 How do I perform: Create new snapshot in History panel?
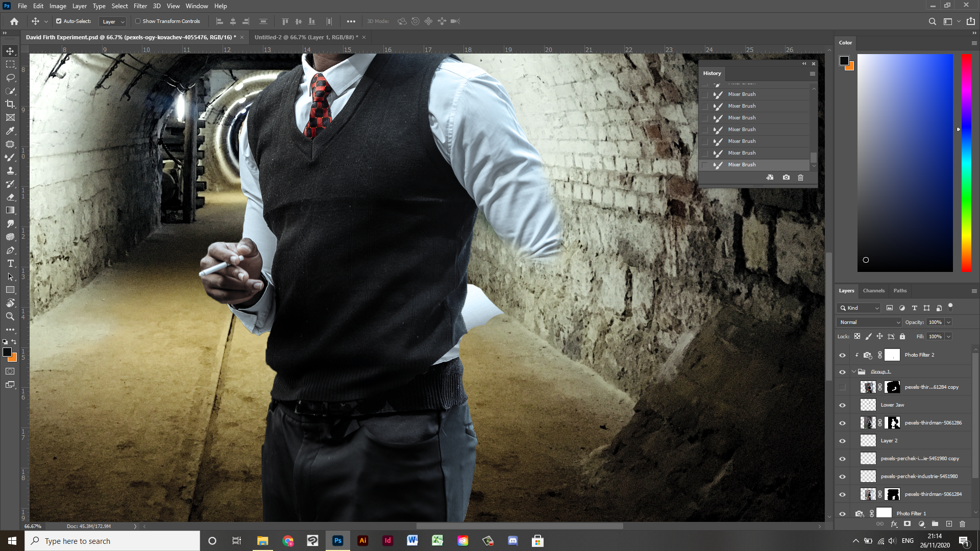coord(786,178)
